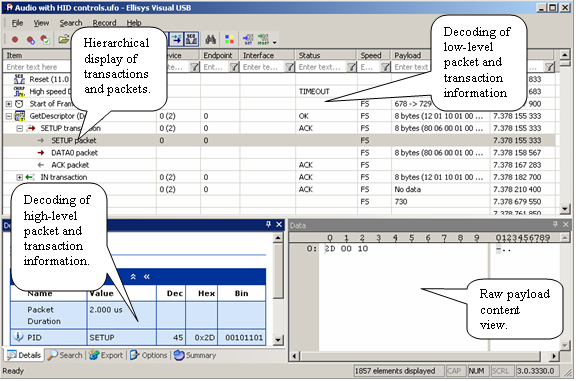Image resolution: width=576 pixels, height=381 pixels.
Task: Focus the Status filter text field
Action: click(x=321, y=67)
